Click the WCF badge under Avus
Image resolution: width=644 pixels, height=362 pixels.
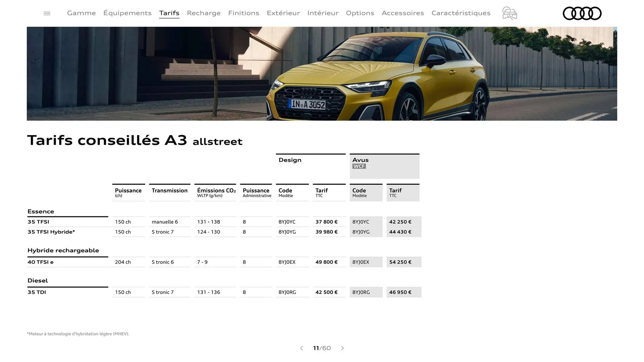point(359,166)
